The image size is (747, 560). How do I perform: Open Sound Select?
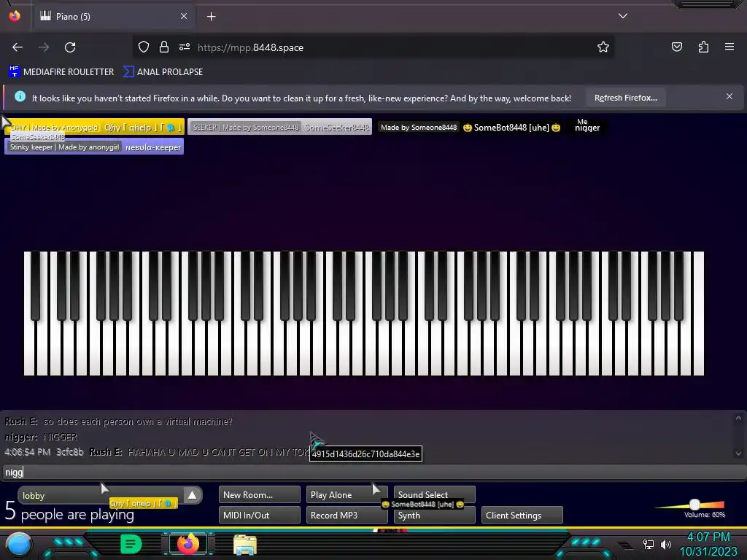(x=435, y=494)
